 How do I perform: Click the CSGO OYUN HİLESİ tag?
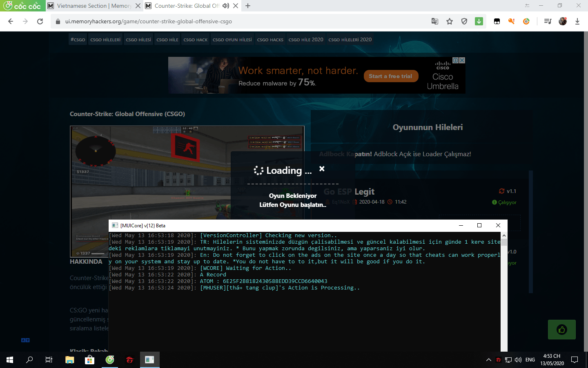(x=232, y=40)
